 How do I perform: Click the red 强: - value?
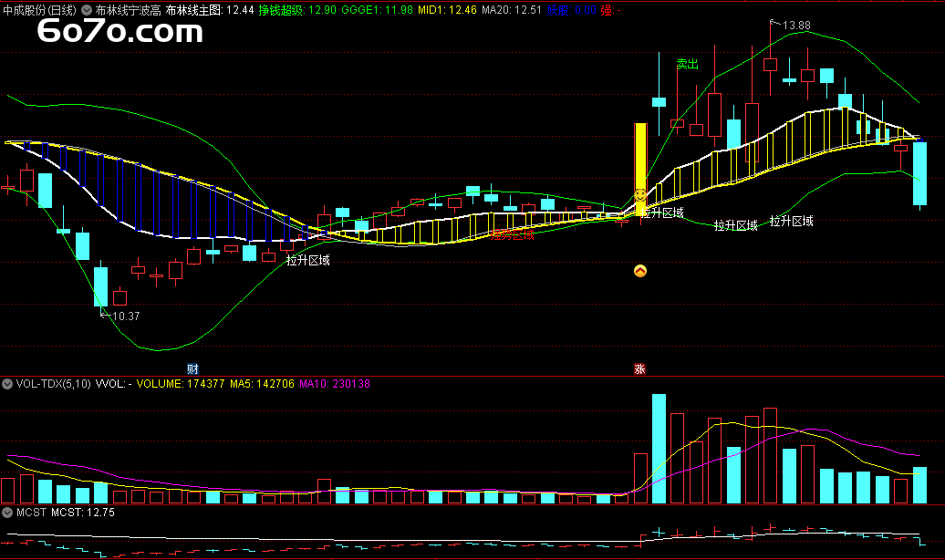[x=610, y=10]
